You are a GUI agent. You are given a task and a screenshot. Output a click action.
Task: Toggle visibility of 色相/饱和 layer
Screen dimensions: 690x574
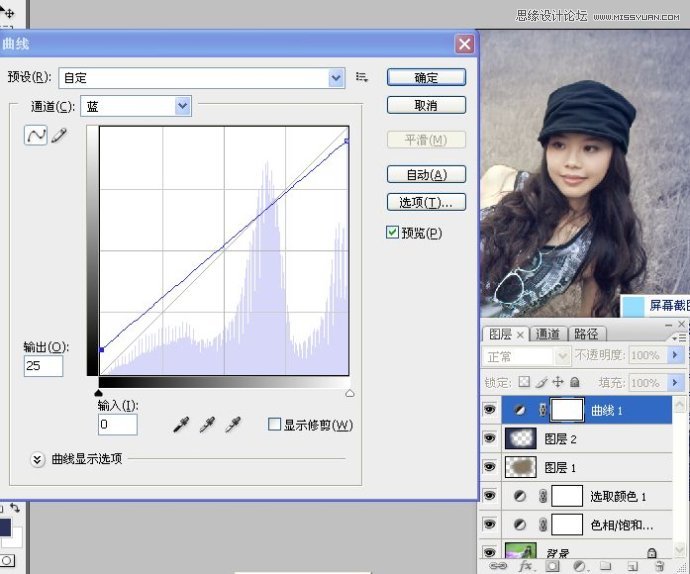click(489, 524)
